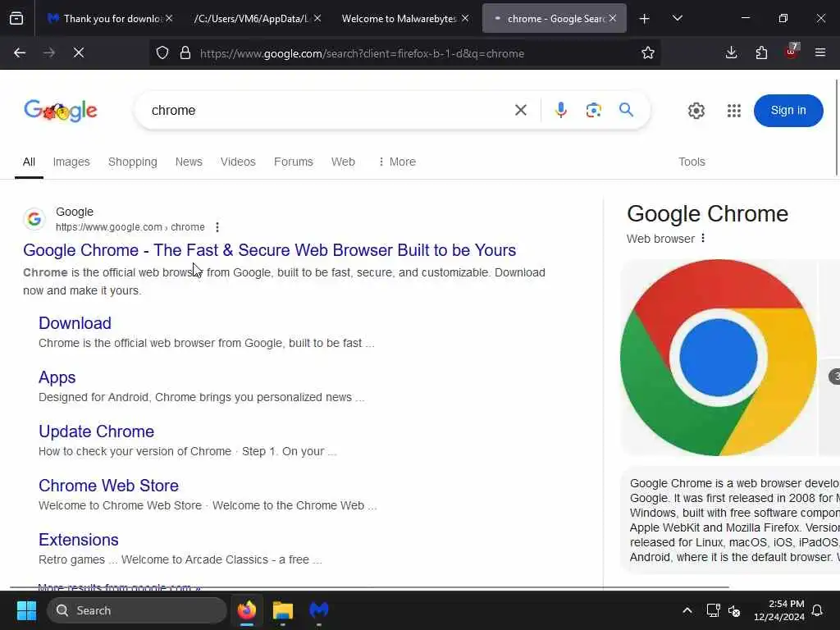The height and width of the screenshot is (630, 840).
Task: Open the extension with badge 7
Action: pyautogui.click(x=792, y=52)
